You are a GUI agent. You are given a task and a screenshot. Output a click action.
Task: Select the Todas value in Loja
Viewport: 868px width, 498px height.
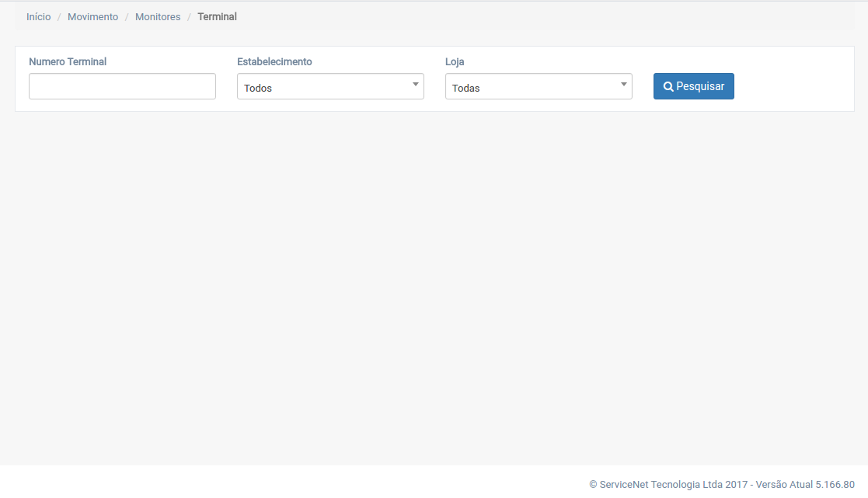pyautogui.click(x=466, y=89)
